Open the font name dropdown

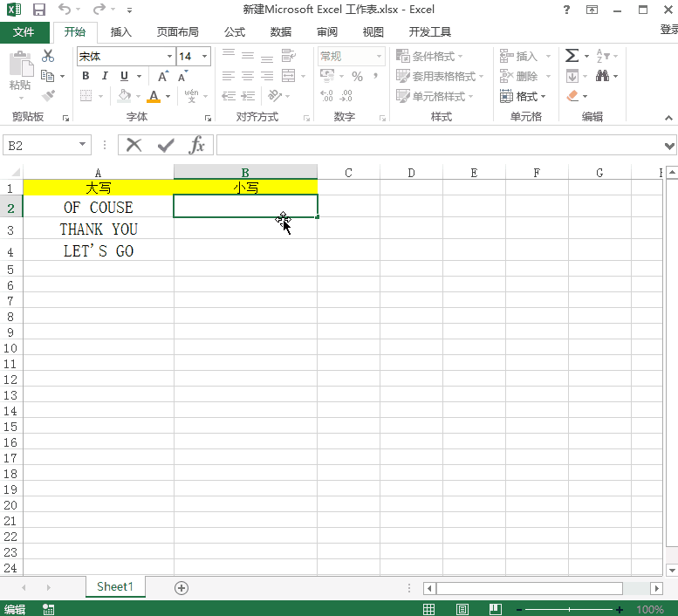click(169, 56)
